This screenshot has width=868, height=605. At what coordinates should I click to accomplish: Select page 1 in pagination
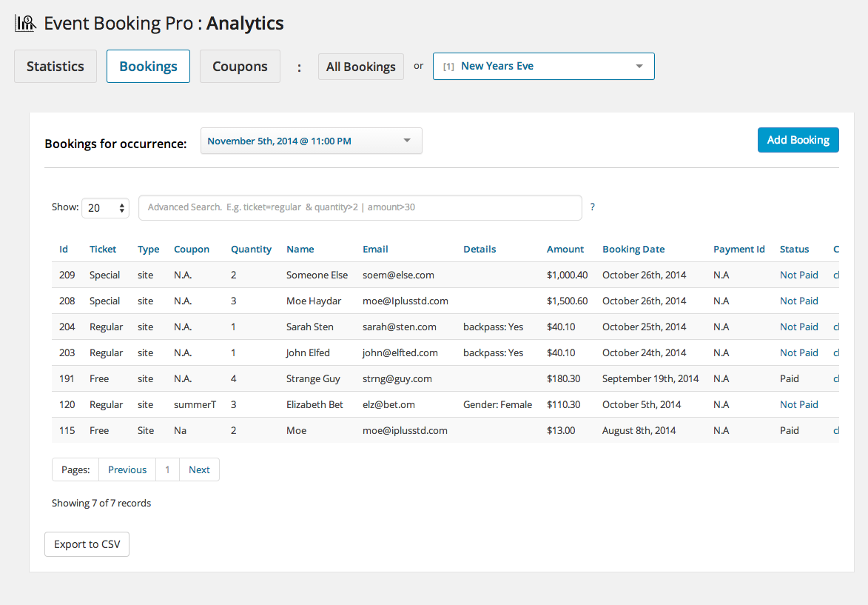tap(166, 469)
